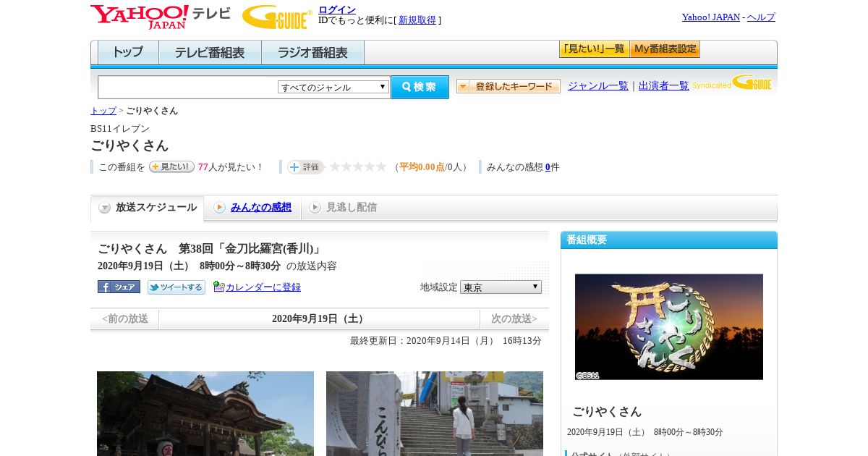Image resolution: width=868 pixels, height=456 pixels.
Task: Click the カレンダーに登録 link
Action: tap(263, 287)
